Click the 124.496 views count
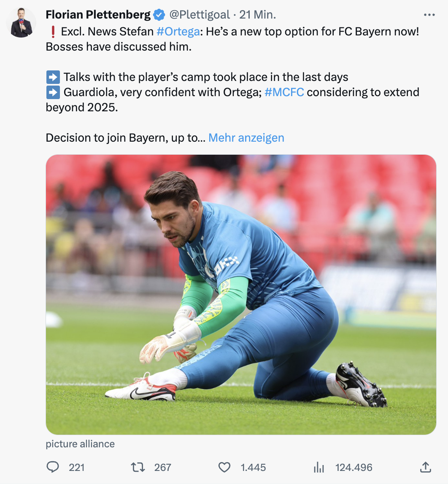The height and width of the screenshot is (484, 448). pyautogui.click(x=354, y=467)
